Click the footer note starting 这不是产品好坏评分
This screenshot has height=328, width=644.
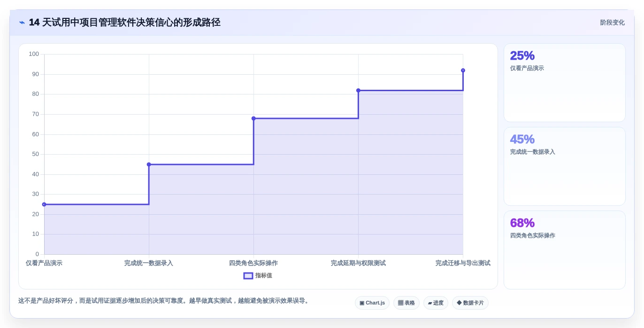pos(164,301)
